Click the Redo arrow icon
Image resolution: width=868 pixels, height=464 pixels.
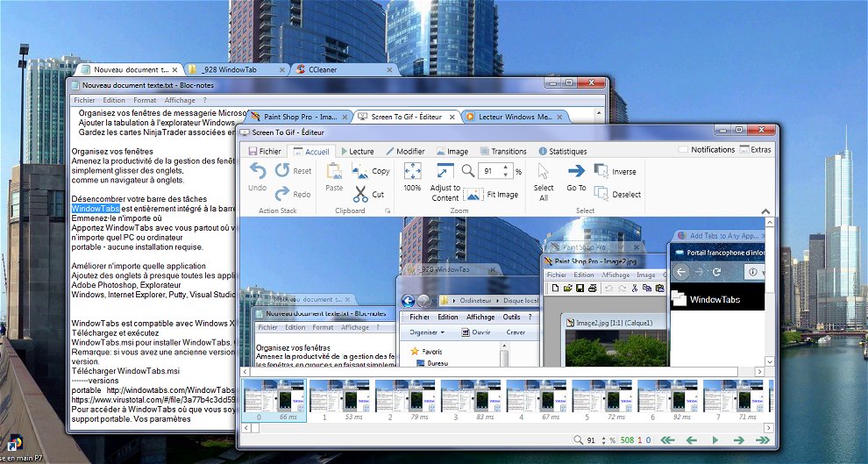pos(282,194)
